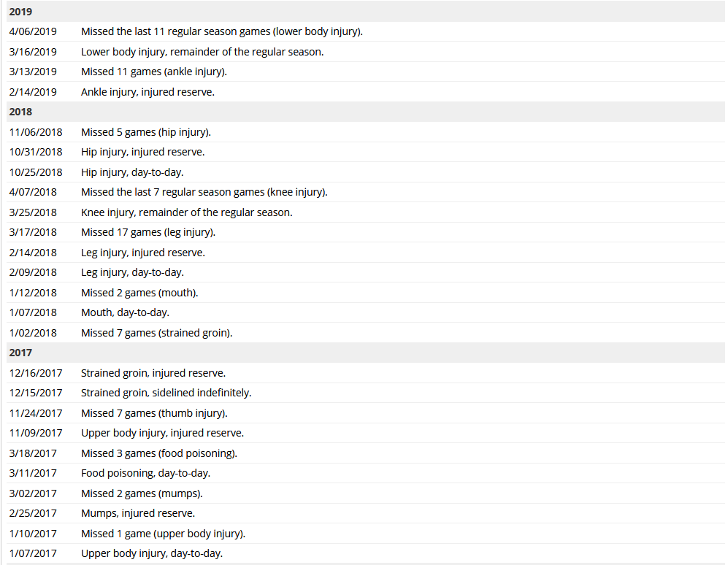Click 'Missed 1 game (upper body injury).'
The height and width of the screenshot is (565, 728).
coord(163,534)
